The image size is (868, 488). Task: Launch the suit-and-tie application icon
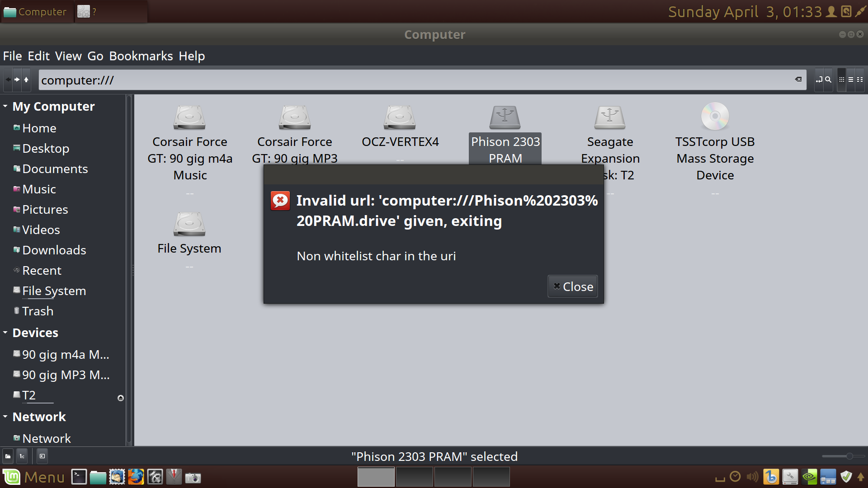[x=174, y=477]
